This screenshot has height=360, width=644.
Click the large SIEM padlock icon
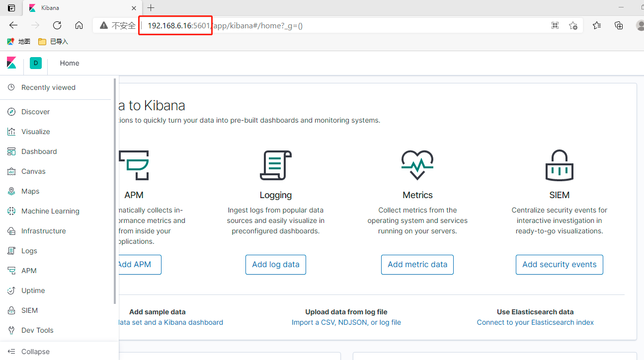point(560,165)
